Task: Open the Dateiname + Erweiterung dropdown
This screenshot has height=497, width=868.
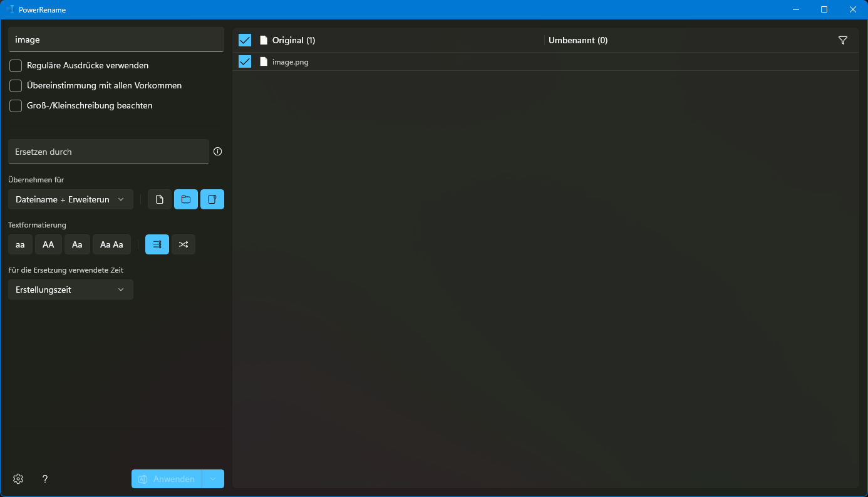Action: pyautogui.click(x=70, y=199)
